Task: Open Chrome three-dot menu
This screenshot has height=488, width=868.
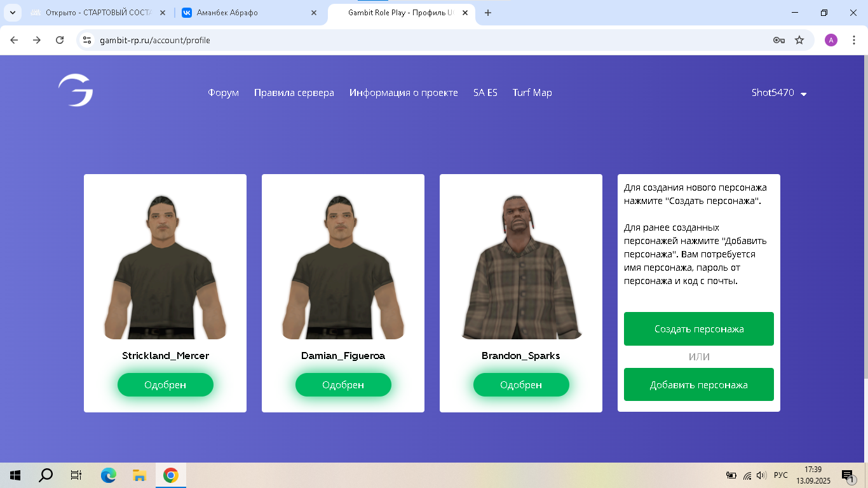Action: pyautogui.click(x=853, y=40)
